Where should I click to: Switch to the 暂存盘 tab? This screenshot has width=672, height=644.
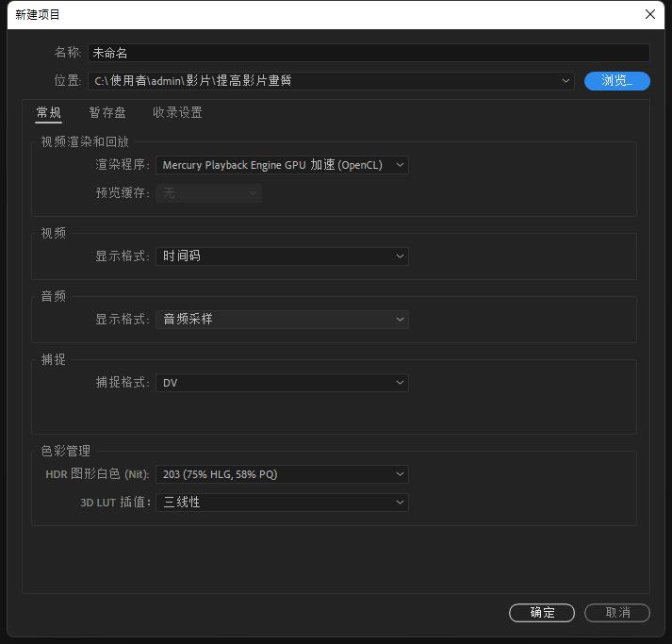point(107,113)
